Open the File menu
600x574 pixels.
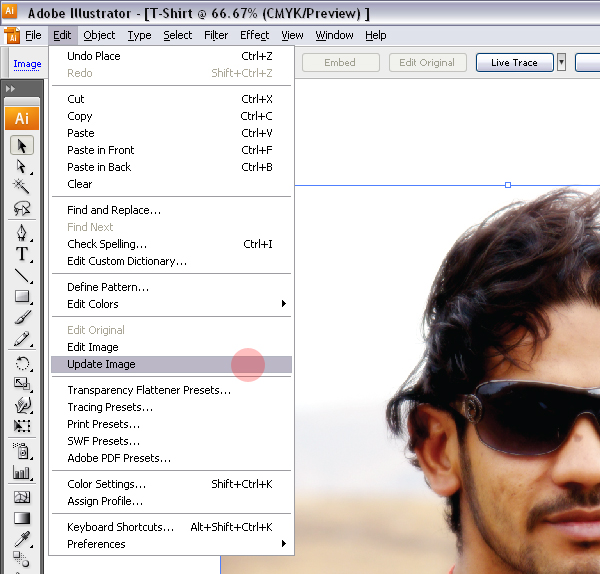(x=33, y=35)
